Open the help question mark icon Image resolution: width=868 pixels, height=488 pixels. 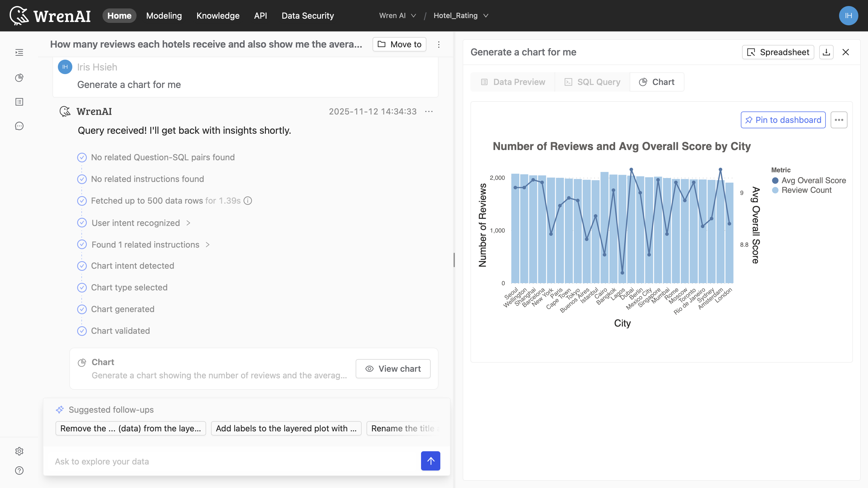pos(19,471)
